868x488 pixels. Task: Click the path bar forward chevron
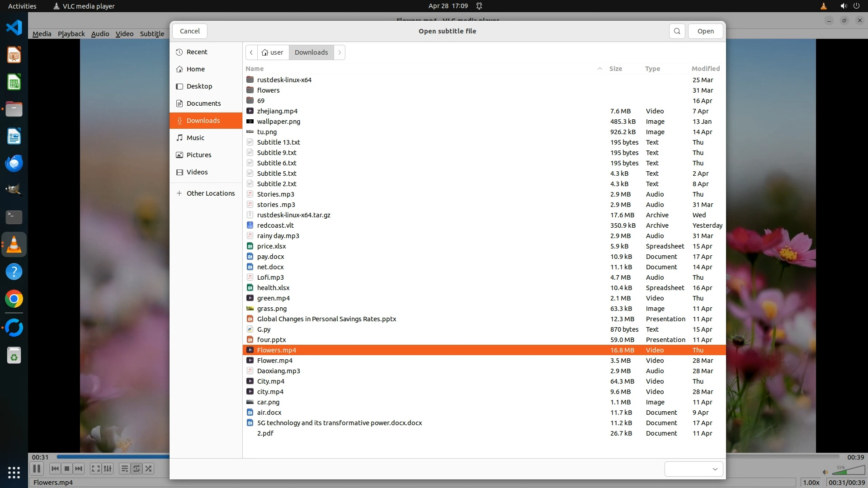click(340, 52)
